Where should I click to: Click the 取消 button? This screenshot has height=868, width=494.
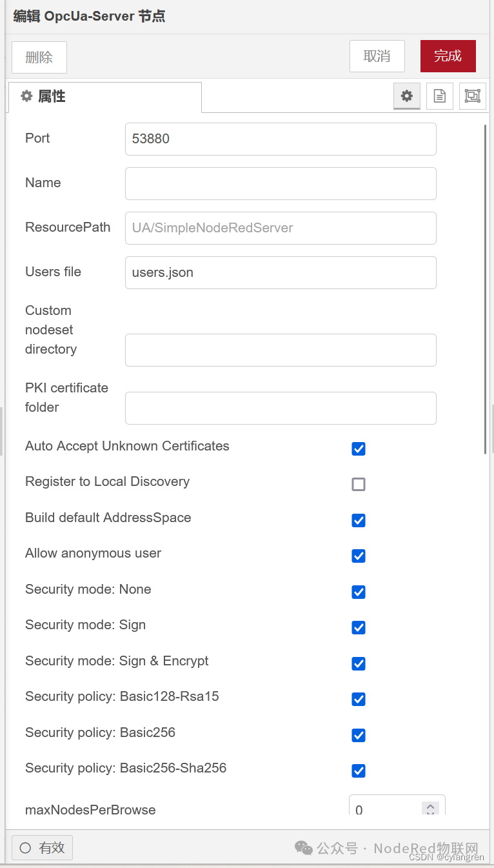click(x=377, y=56)
